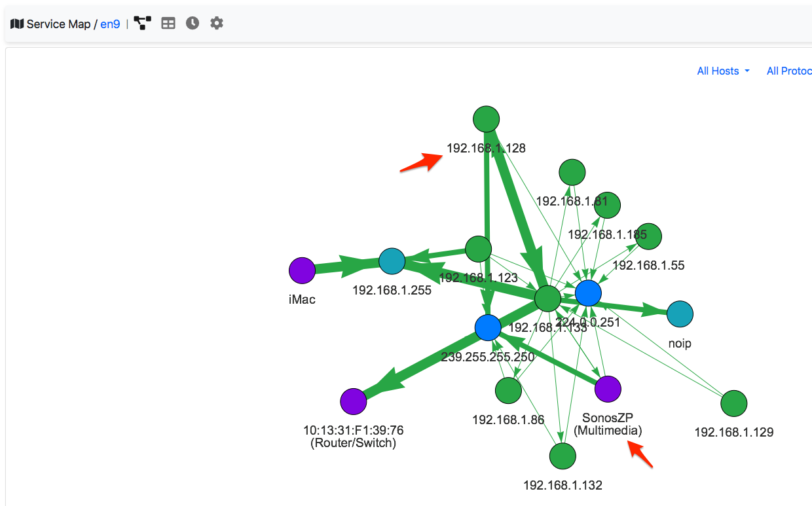
Task: Select host node 192.168.1.86
Action: 509,389
